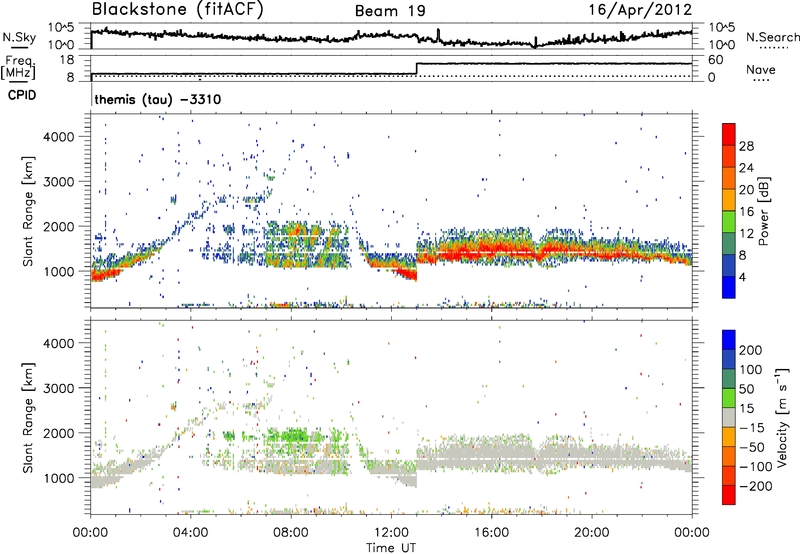
Task: Click the 'Velocity [m s⁻¹]' color bar title
Action: [782, 417]
